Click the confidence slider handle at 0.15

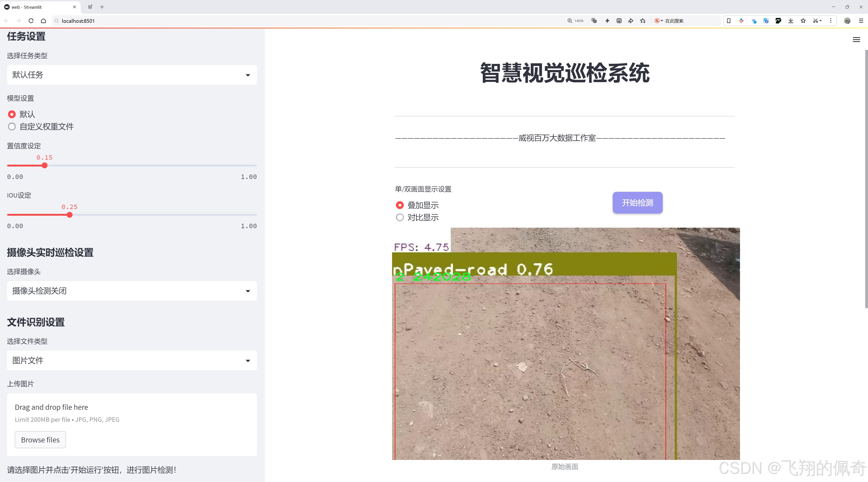(45, 166)
